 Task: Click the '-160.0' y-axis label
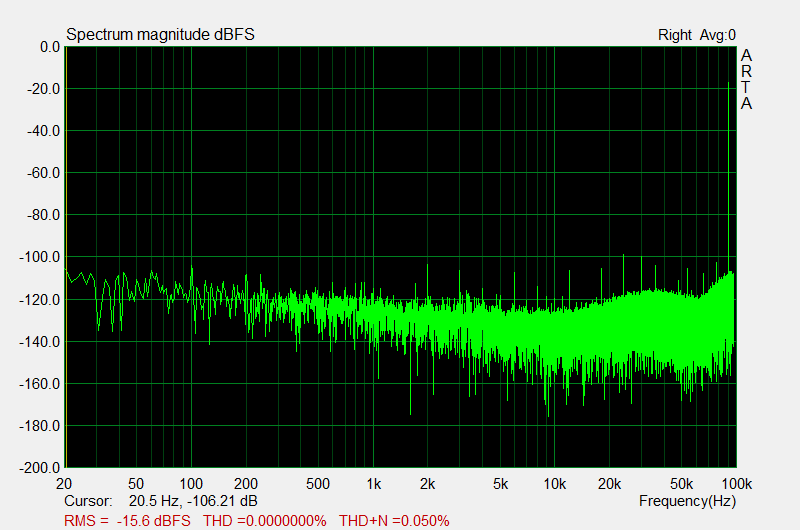click(x=40, y=384)
